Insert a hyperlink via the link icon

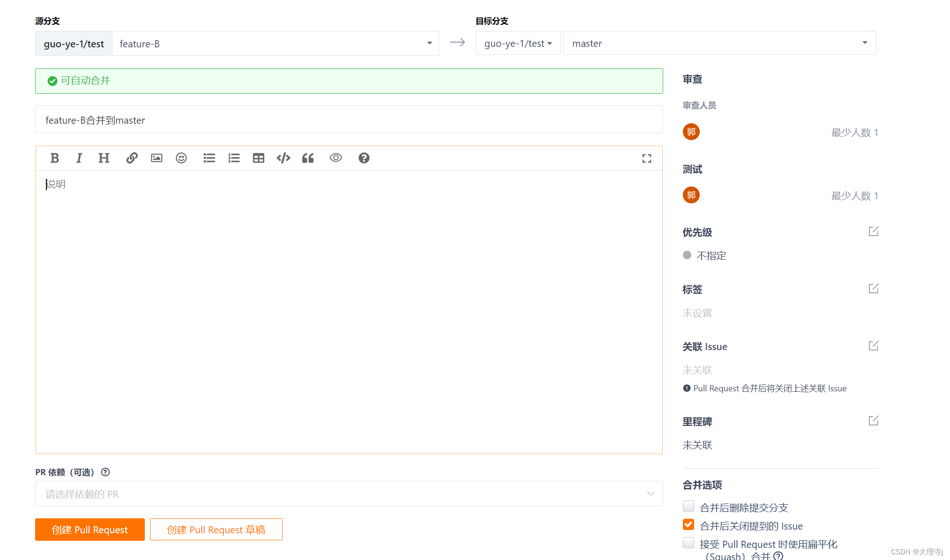click(132, 158)
